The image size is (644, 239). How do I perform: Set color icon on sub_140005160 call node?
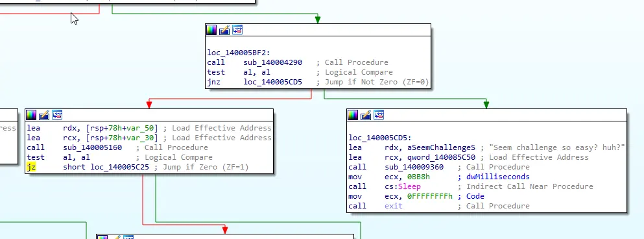(x=30, y=115)
